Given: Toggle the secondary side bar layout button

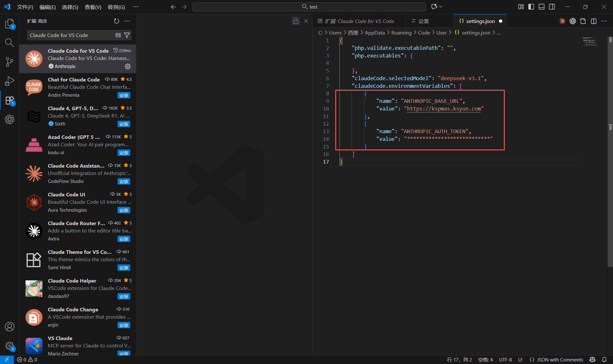Looking at the screenshot, I should (552, 7).
